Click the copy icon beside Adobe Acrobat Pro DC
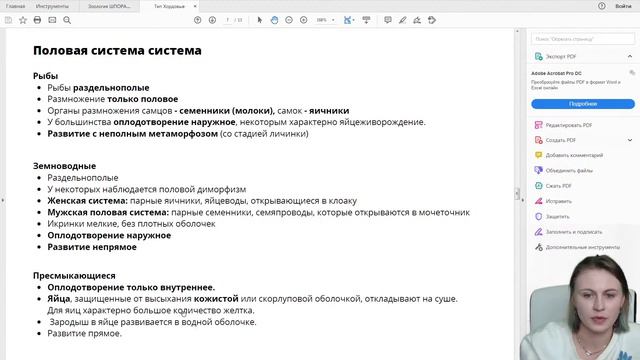The height and width of the screenshot is (360, 640). pos(632,73)
